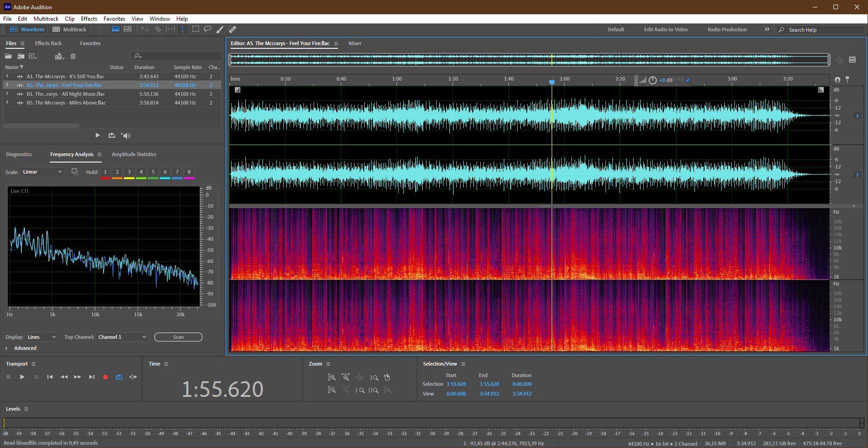The height and width of the screenshot is (448, 868).
Task: Open the Scale dropdown set to Linear
Action: [x=42, y=172]
